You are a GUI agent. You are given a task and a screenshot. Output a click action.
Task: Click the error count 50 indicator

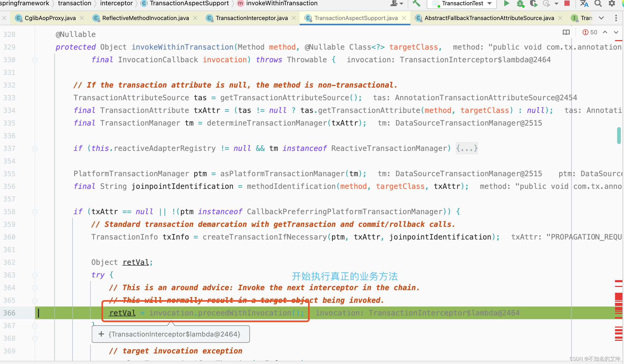click(x=594, y=32)
